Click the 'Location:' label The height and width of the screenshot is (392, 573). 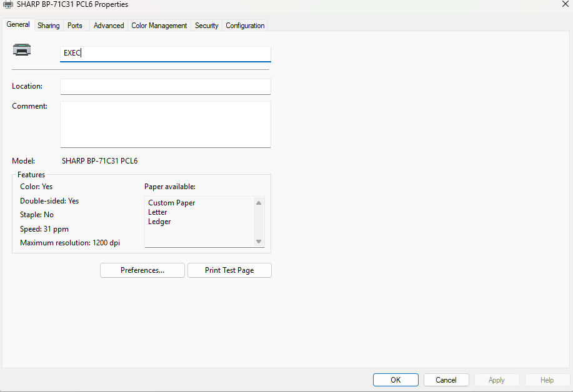coord(27,86)
